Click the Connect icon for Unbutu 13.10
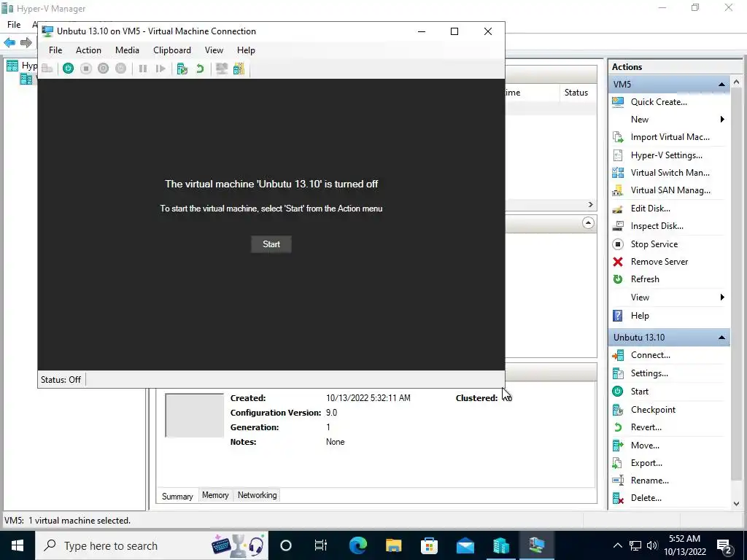 pos(618,355)
